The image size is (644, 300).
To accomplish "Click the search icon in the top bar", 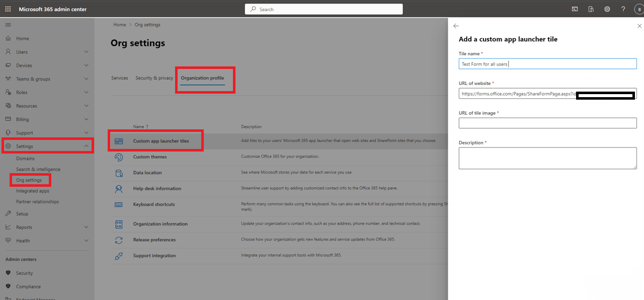I will pyautogui.click(x=252, y=9).
